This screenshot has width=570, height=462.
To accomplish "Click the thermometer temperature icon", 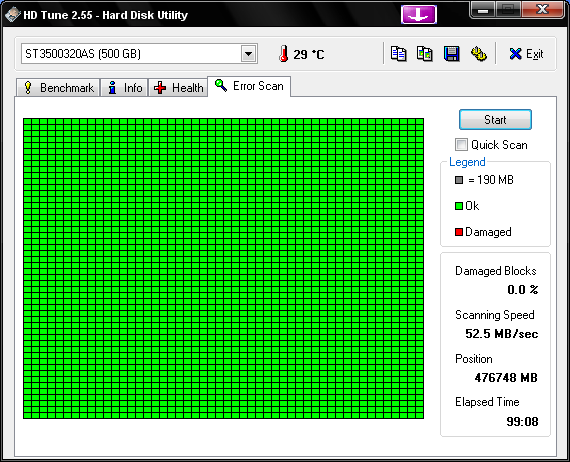I will click(284, 54).
